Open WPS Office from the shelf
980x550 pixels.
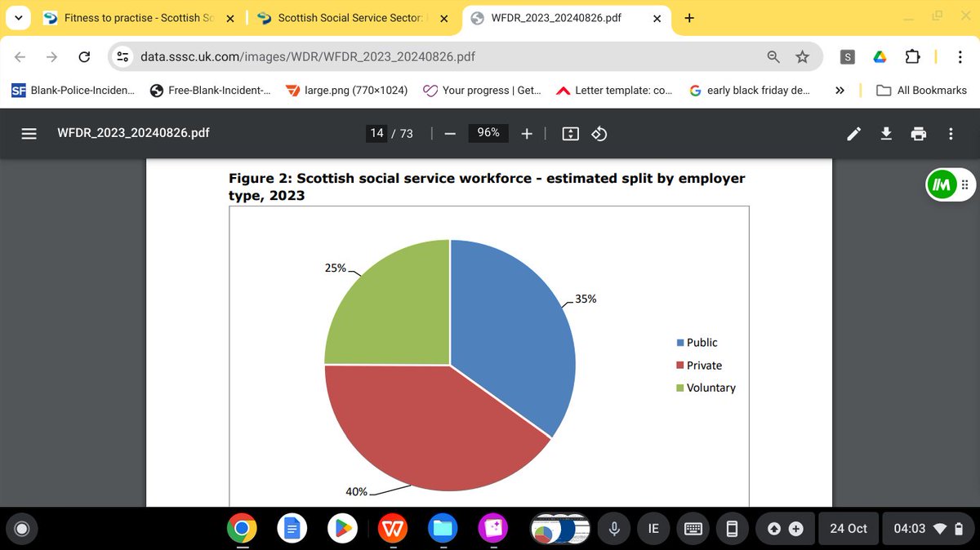[x=393, y=529]
